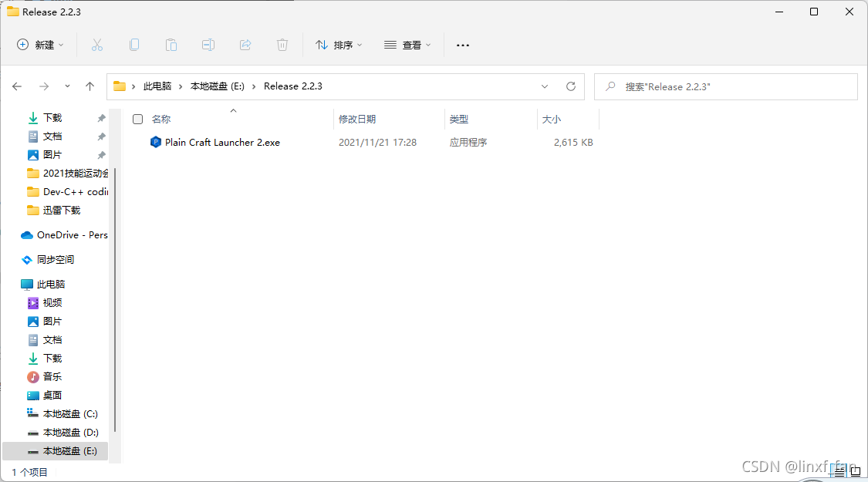Open 图片 under 此电脑 section

coord(45,322)
